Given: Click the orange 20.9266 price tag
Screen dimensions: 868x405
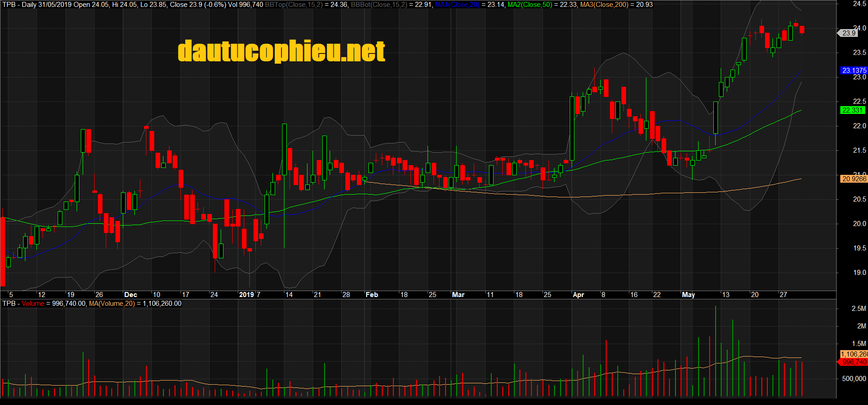Looking at the screenshot, I should coord(854,179).
